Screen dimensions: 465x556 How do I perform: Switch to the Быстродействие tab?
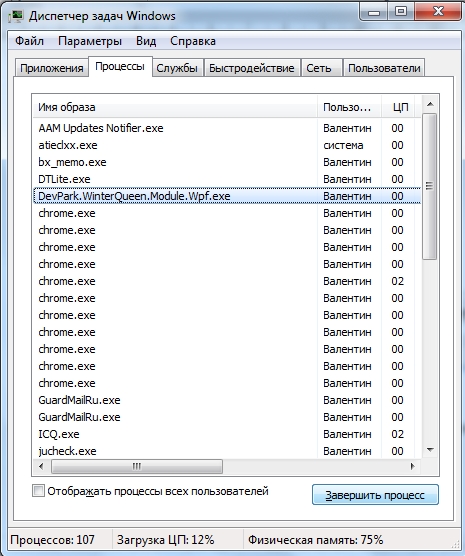(x=252, y=68)
